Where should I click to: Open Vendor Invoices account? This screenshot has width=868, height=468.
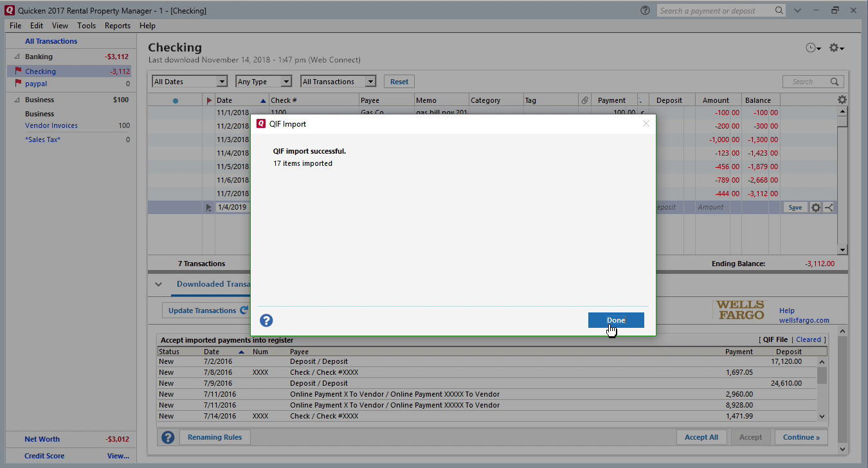click(51, 125)
